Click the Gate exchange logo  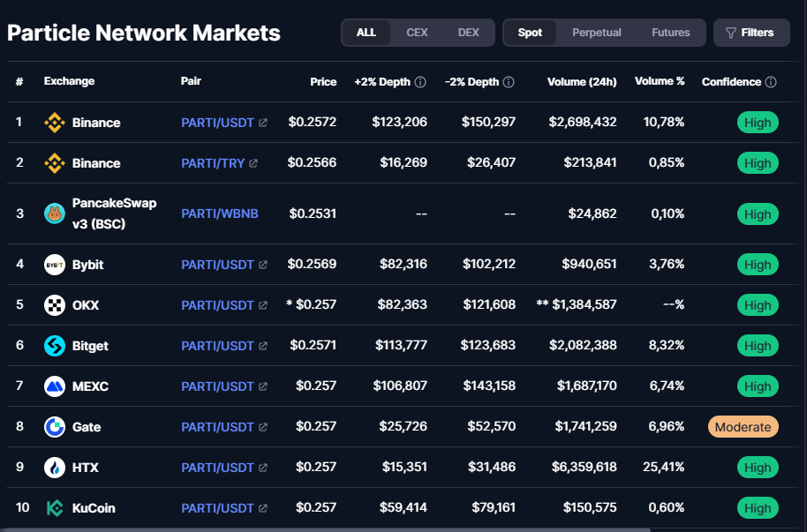click(55, 427)
